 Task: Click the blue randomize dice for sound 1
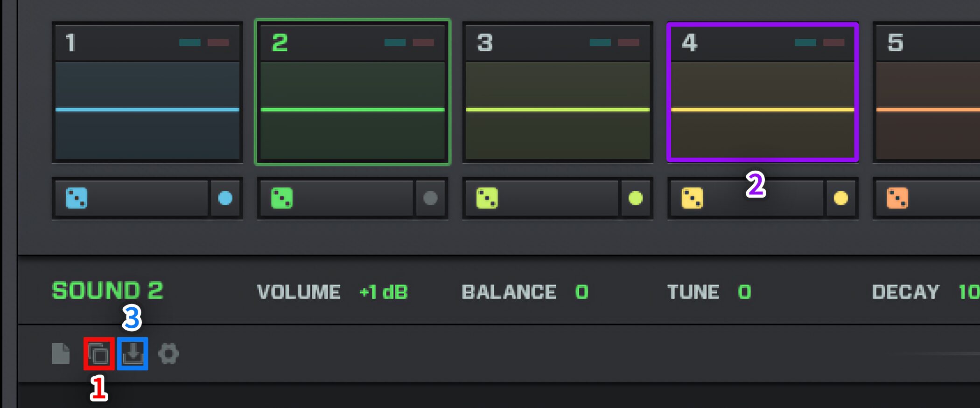(x=77, y=198)
